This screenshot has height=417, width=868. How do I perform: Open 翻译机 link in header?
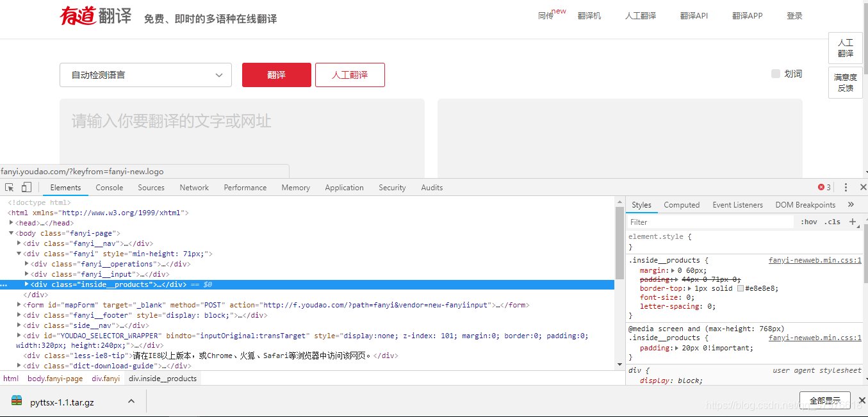pyautogui.click(x=589, y=16)
